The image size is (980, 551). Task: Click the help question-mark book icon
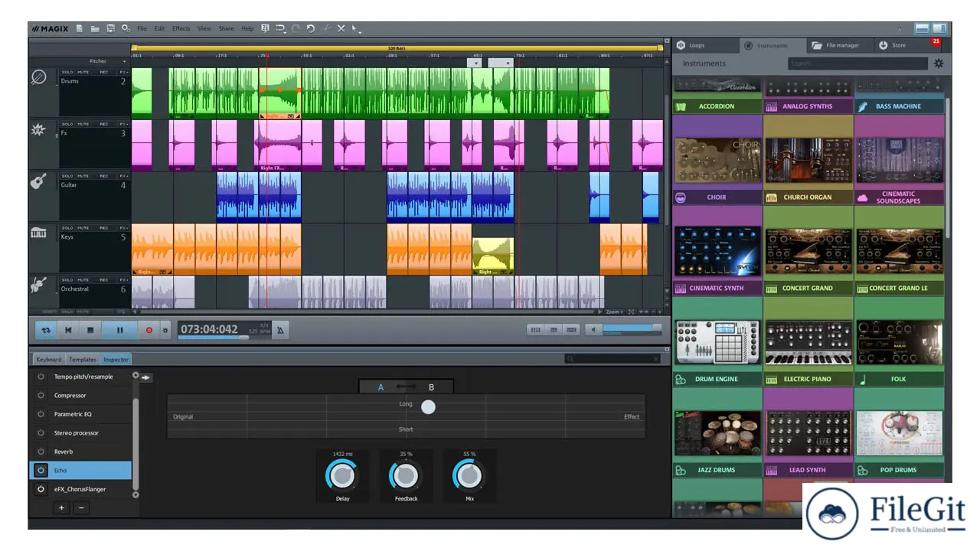265,28
